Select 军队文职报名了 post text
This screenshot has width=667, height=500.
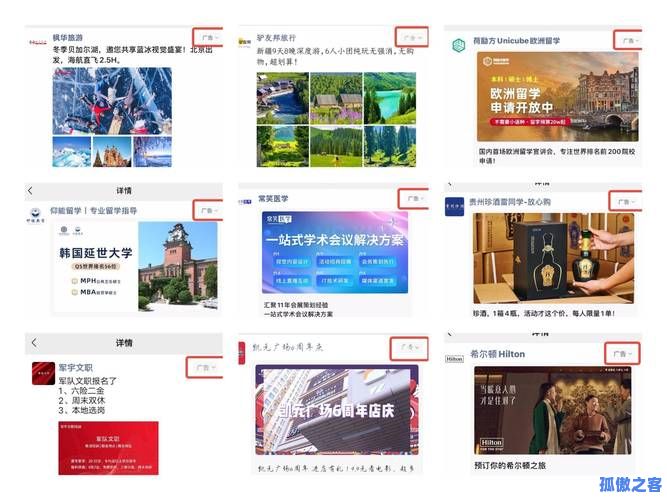point(88,395)
